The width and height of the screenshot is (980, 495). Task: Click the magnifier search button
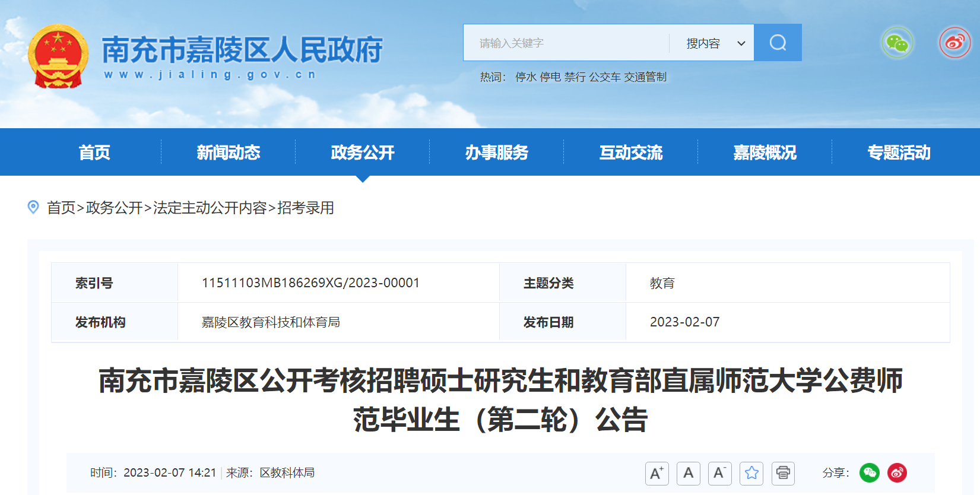tap(778, 43)
